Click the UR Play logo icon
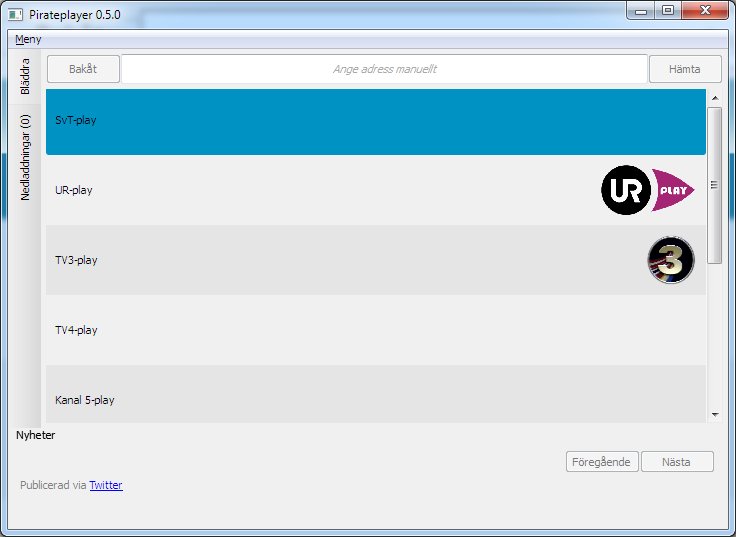This screenshot has height=537, width=736. pos(648,190)
